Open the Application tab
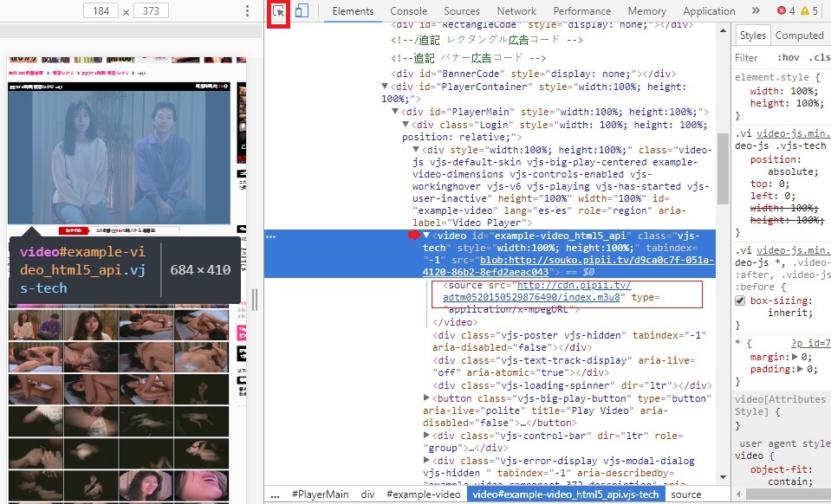Viewport: 831px width, 504px height. (709, 10)
